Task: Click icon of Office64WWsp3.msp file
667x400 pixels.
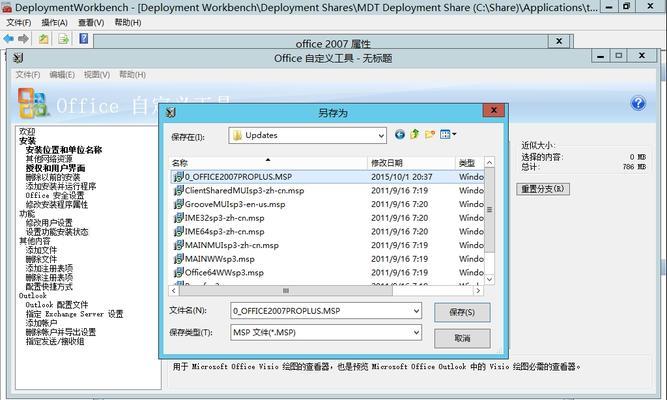Action: tap(179, 272)
